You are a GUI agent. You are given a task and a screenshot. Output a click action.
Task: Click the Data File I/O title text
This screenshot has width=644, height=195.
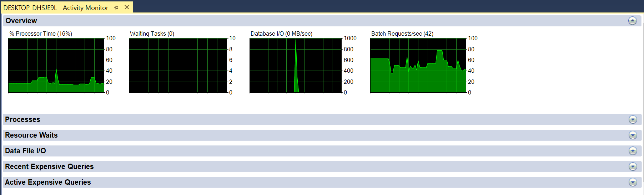25,151
